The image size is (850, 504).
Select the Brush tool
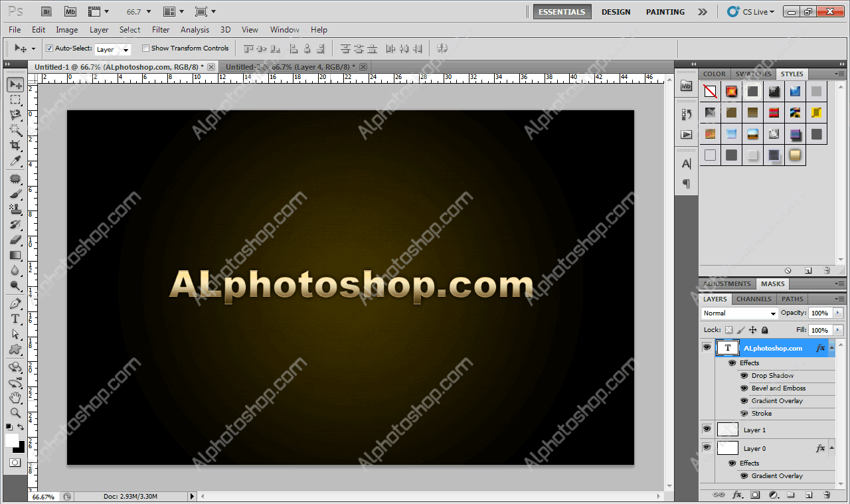coord(15,194)
